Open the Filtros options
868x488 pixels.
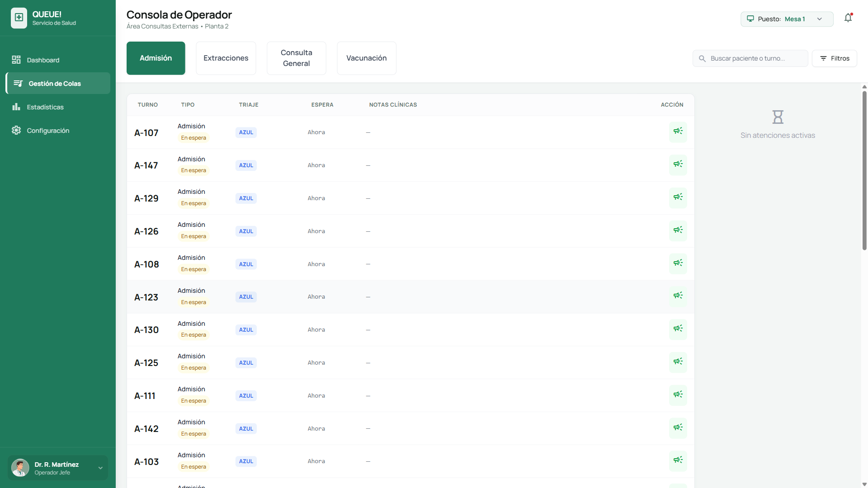[834, 58]
